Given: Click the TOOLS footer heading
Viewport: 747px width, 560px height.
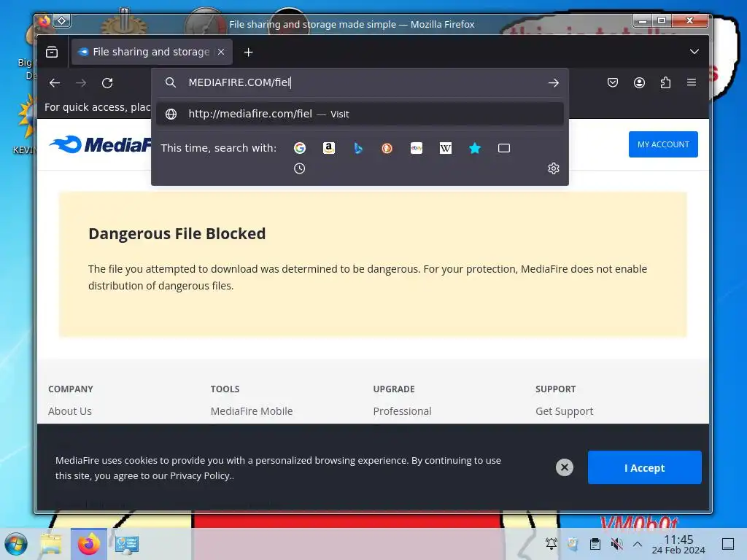Looking at the screenshot, I should pos(225,389).
